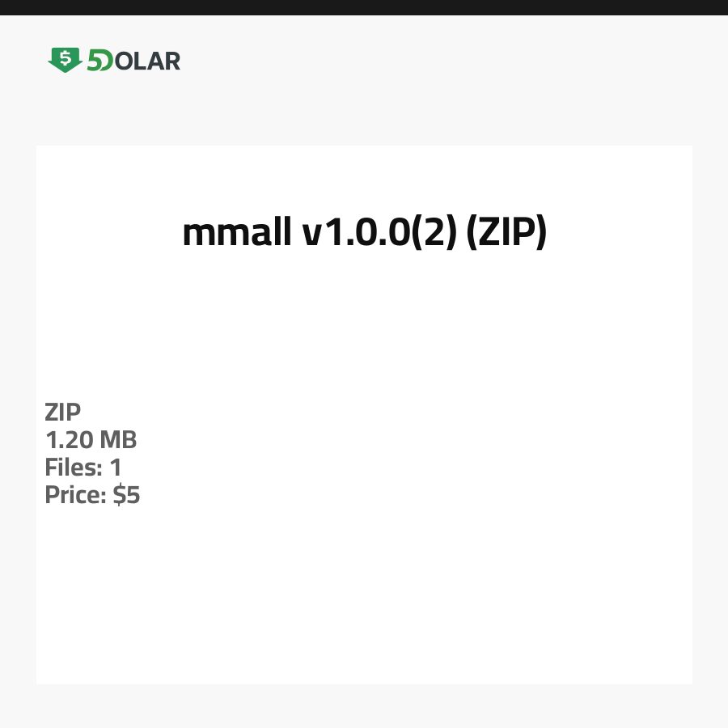This screenshot has width=728, height=728.
Task: Click the MB unit text
Action: coord(118,440)
